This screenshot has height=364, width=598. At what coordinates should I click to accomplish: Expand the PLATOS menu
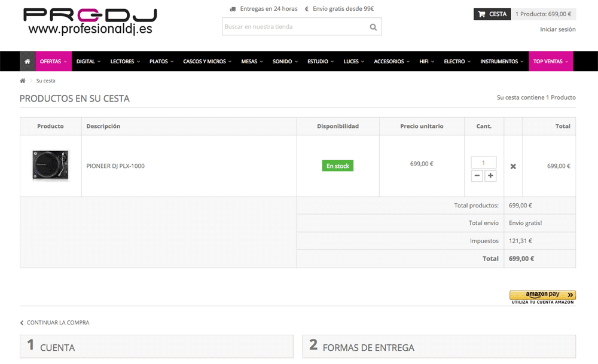(x=161, y=62)
